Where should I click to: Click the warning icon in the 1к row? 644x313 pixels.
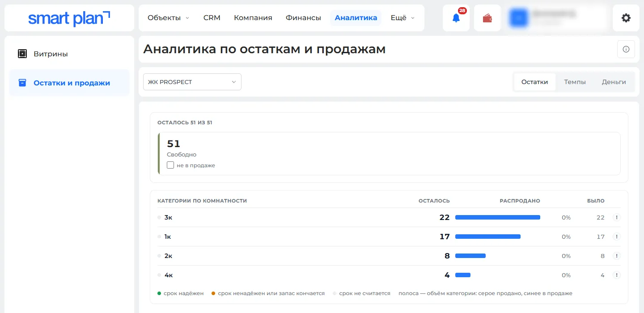click(x=617, y=237)
